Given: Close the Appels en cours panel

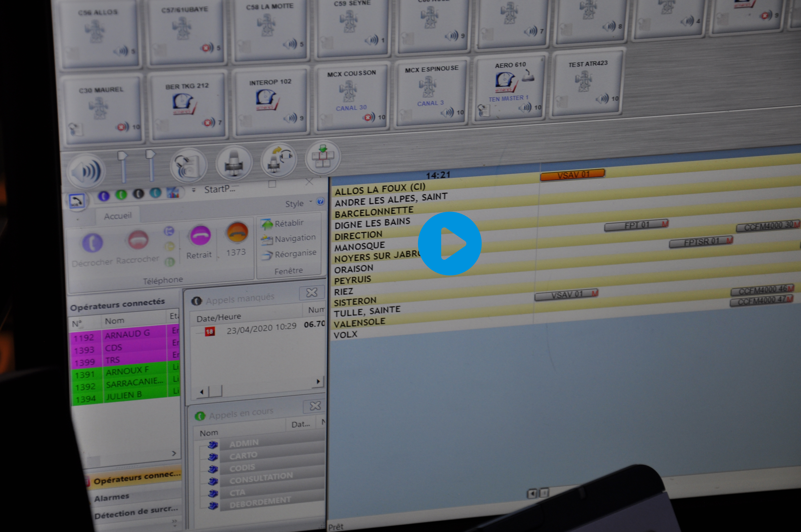Looking at the screenshot, I should [x=315, y=406].
